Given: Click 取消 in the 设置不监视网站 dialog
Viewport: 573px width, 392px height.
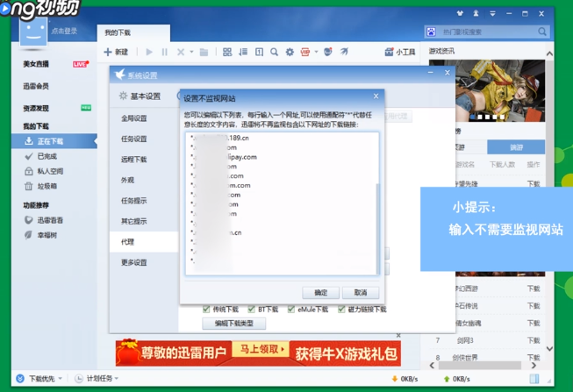Looking at the screenshot, I should (361, 292).
